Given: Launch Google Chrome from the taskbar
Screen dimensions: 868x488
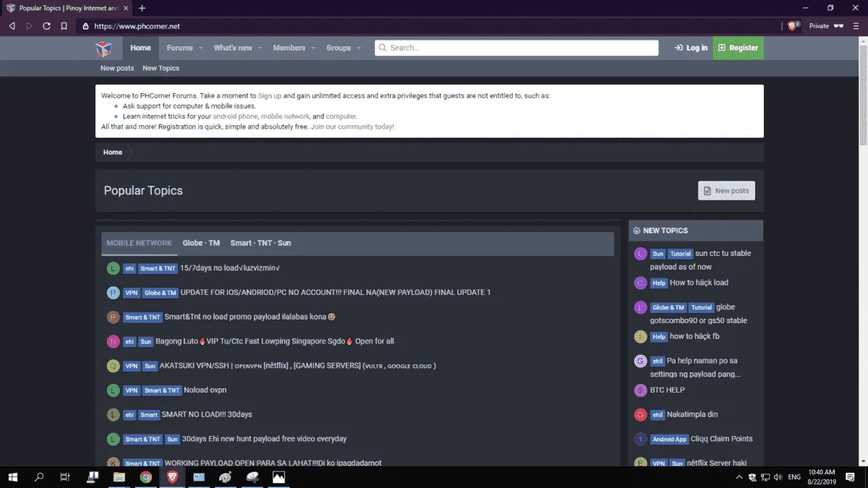Looking at the screenshot, I should tap(145, 477).
